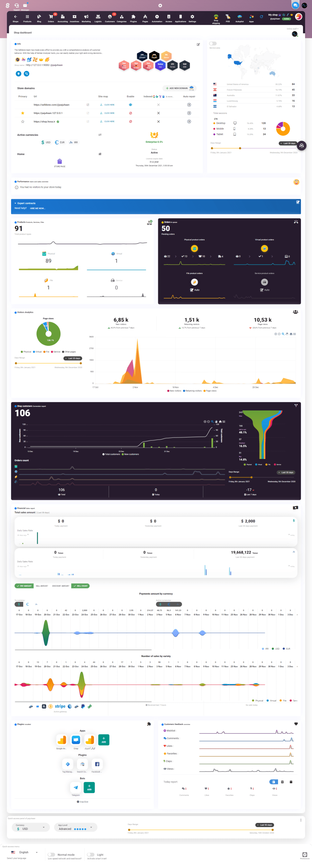Open the Telegram bot icon
This screenshot has height=868, width=312.
pos(76,787)
